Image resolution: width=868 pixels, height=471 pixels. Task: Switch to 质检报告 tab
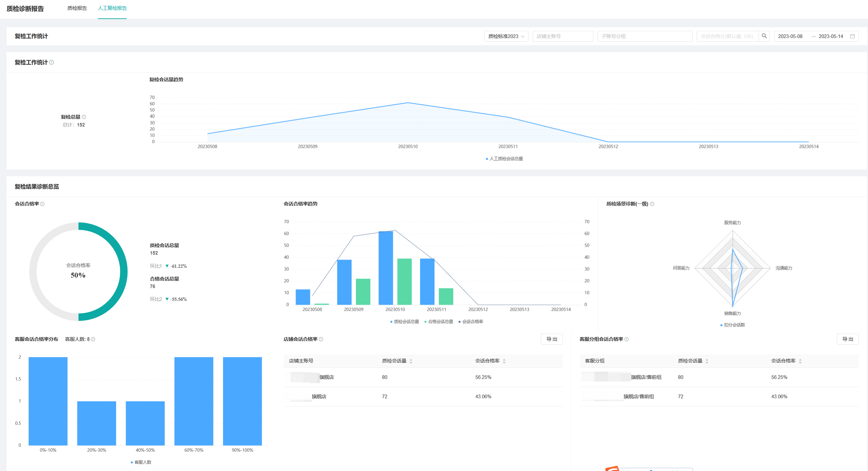77,8
